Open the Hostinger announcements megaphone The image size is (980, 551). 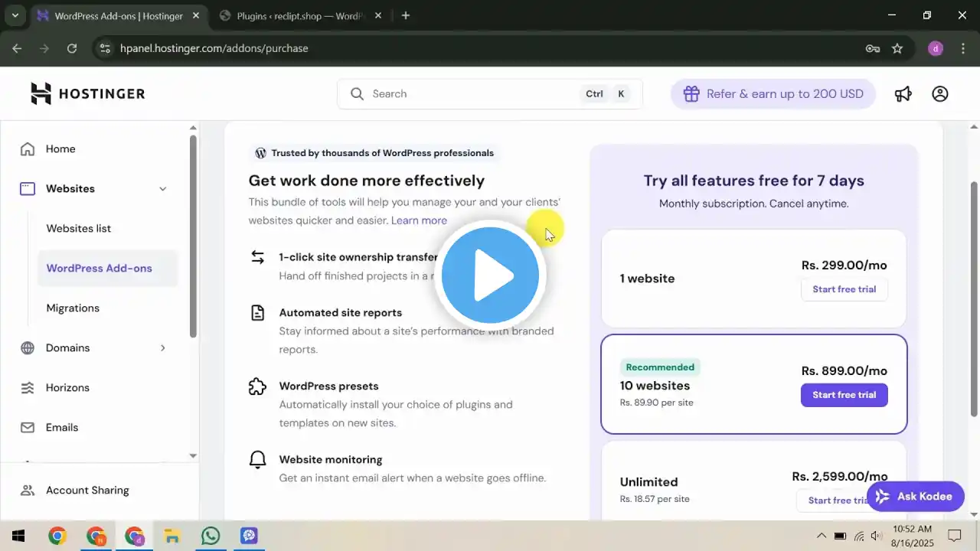click(903, 93)
